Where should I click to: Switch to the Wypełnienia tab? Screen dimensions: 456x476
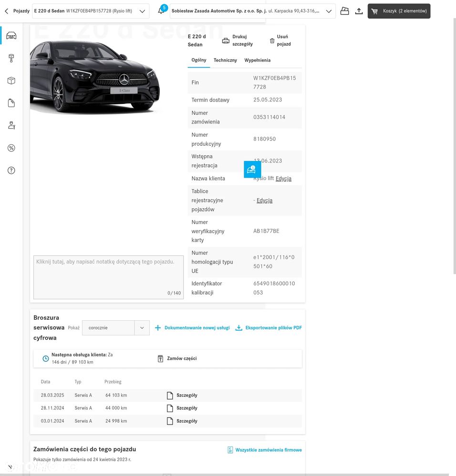tap(257, 60)
